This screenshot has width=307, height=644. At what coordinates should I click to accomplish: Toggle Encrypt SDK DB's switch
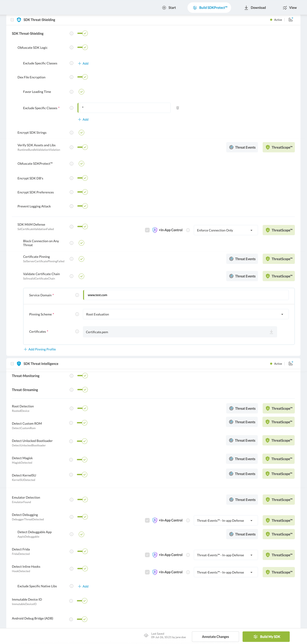coord(83,178)
